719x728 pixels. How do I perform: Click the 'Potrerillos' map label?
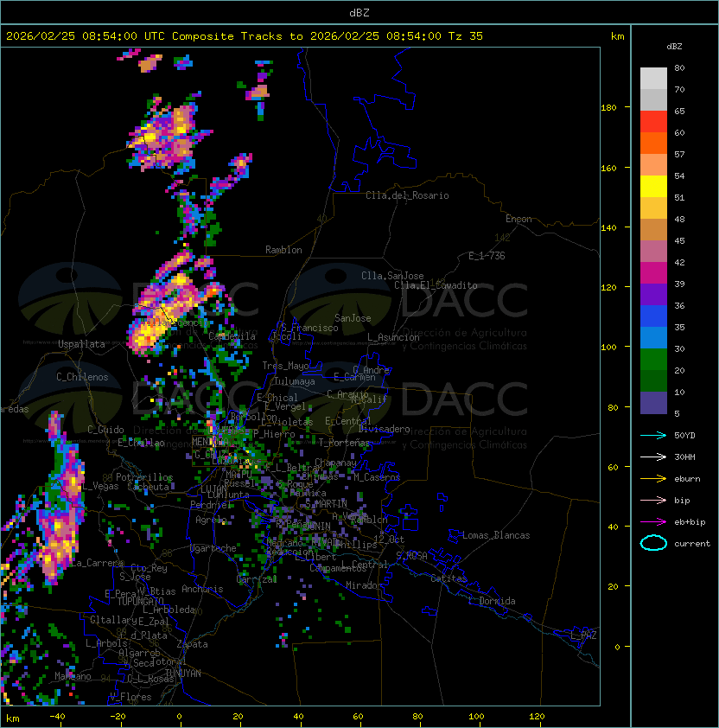click(144, 477)
